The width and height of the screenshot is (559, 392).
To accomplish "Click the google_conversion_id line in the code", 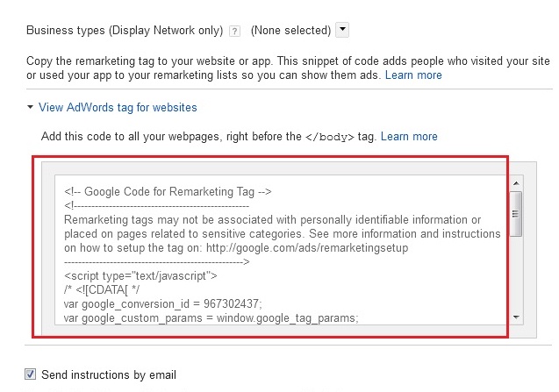I will tap(163, 304).
